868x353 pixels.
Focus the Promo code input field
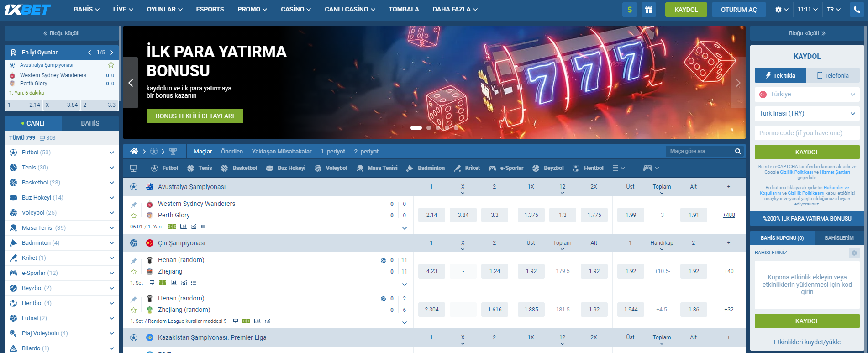point(807,133)
